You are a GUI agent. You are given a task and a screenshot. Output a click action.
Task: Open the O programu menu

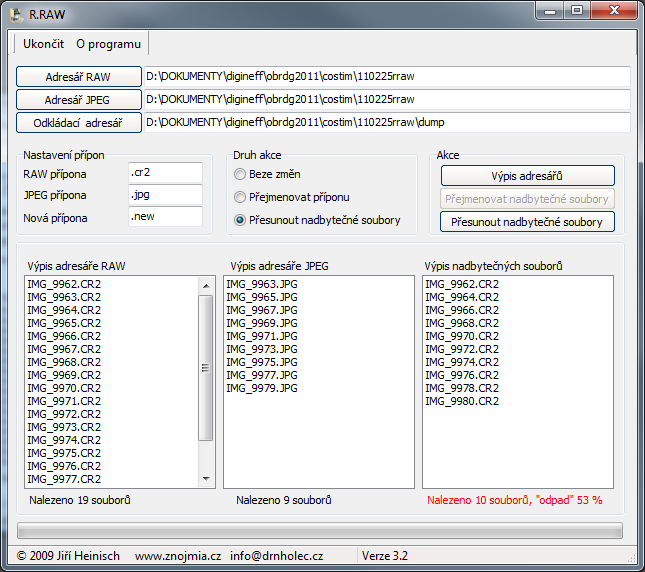click(108, 44)
